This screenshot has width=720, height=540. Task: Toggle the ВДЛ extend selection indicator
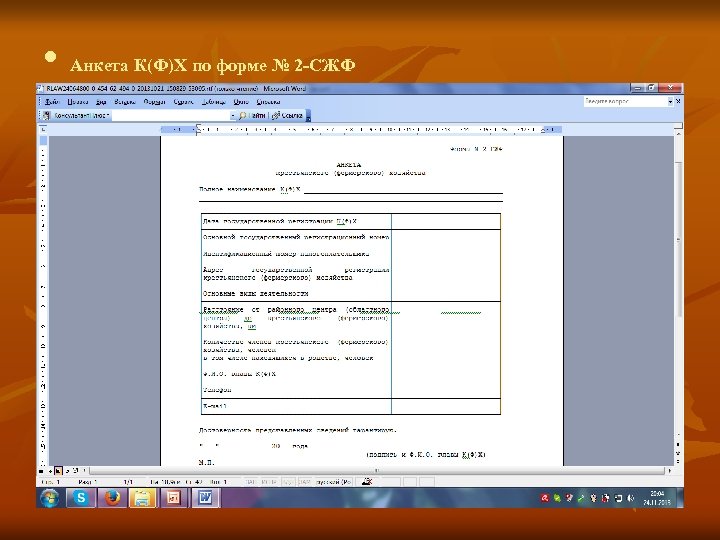click(288, 482)
